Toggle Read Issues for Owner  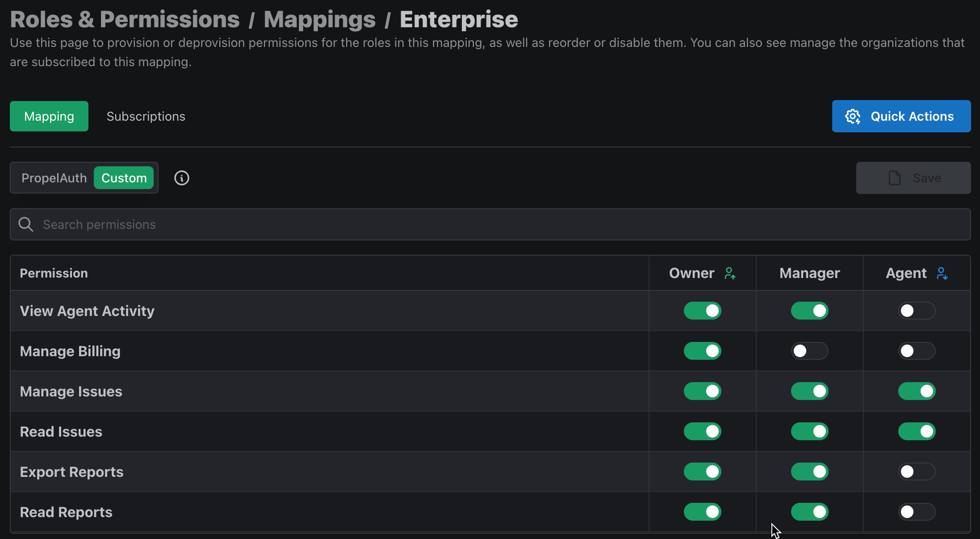click(702, 431)
